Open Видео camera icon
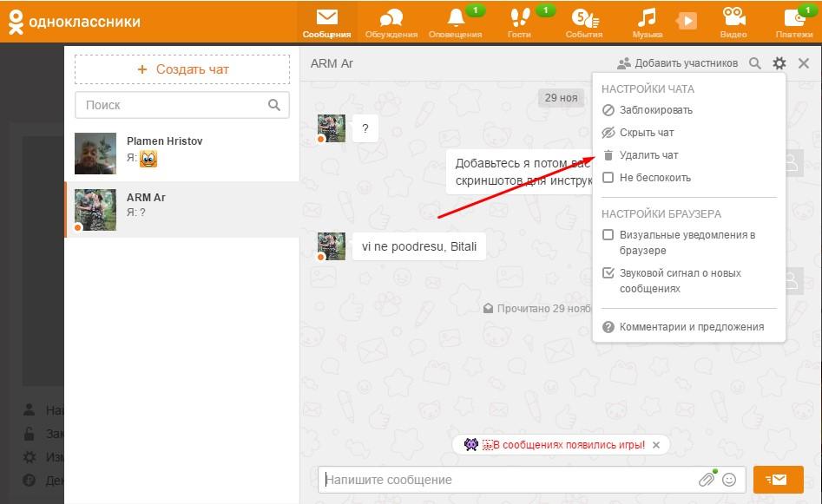This screenshot has width=822, height=504. pyautogui.click(x=733, y=23)
